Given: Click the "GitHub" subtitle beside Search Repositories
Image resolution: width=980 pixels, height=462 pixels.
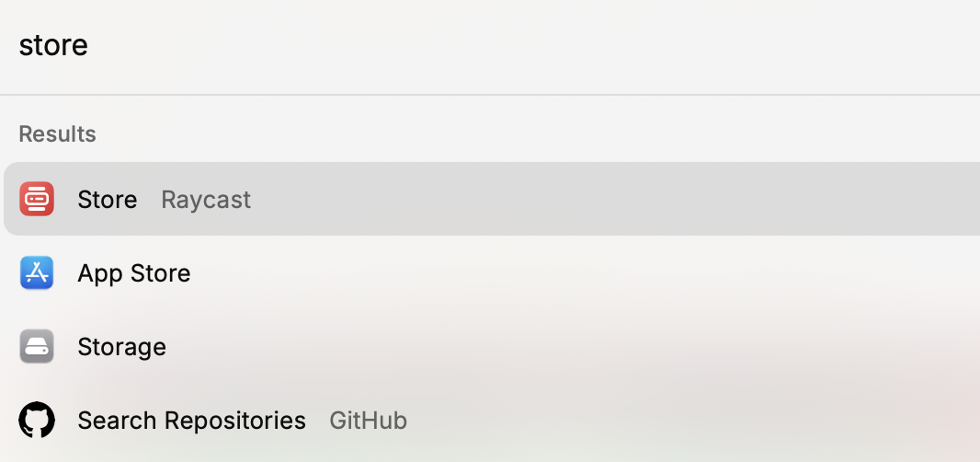Looking at the screenshot, I should 368,420.
